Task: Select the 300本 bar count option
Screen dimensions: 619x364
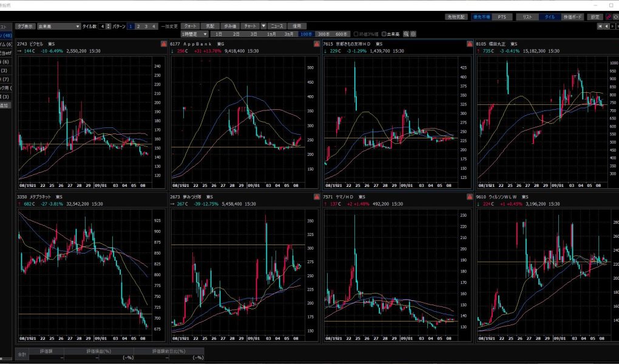Action: click(323, 34)
